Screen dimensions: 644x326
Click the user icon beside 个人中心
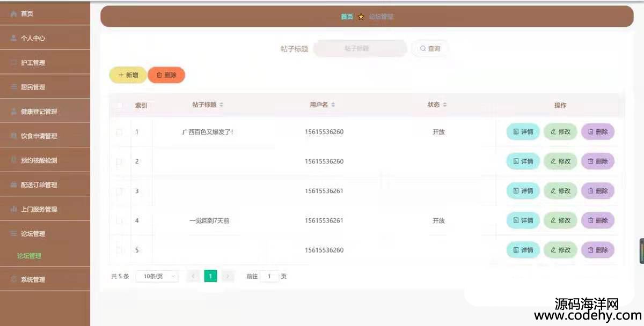[14, 38]
